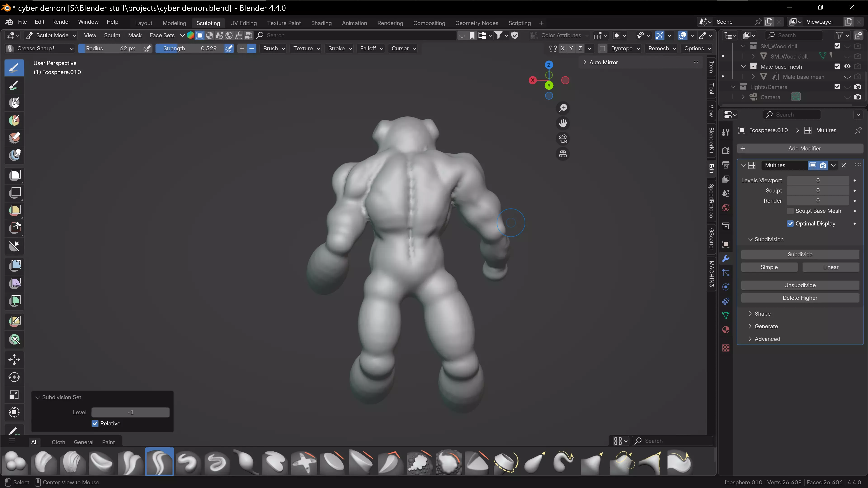The height and width of the screenshot is (488, 868).
Task: Toggle the Relative checkbox
Action: pyautogui.click(x=95, y=423)
